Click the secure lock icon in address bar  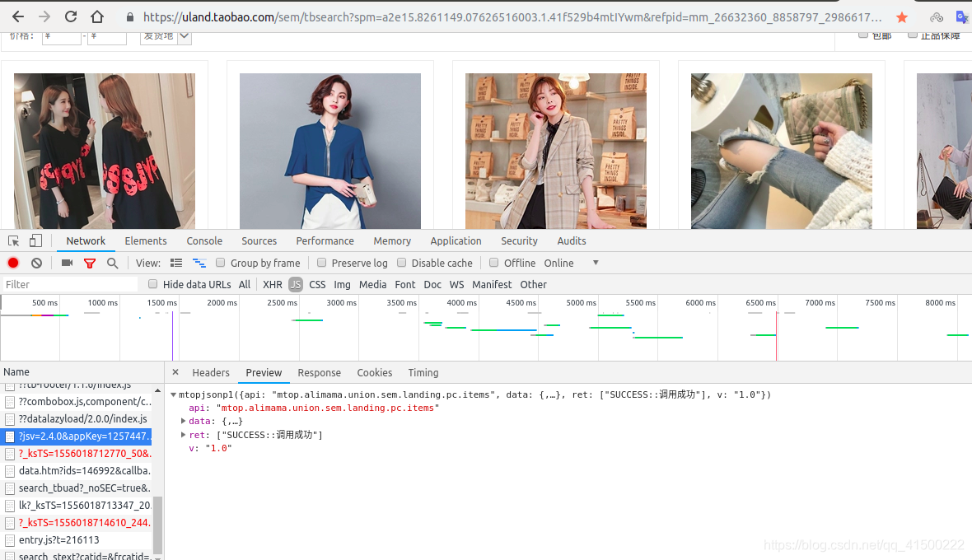[x=130, y=17]
